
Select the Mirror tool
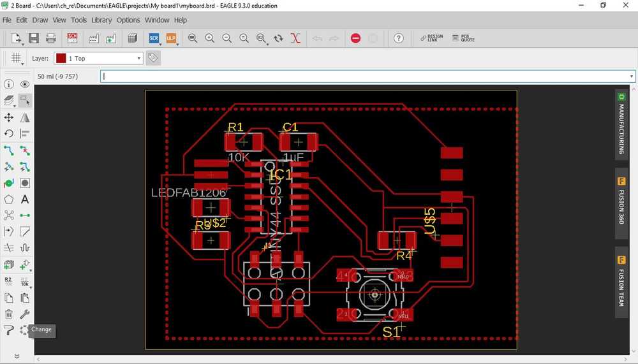(x=25, y=117)
